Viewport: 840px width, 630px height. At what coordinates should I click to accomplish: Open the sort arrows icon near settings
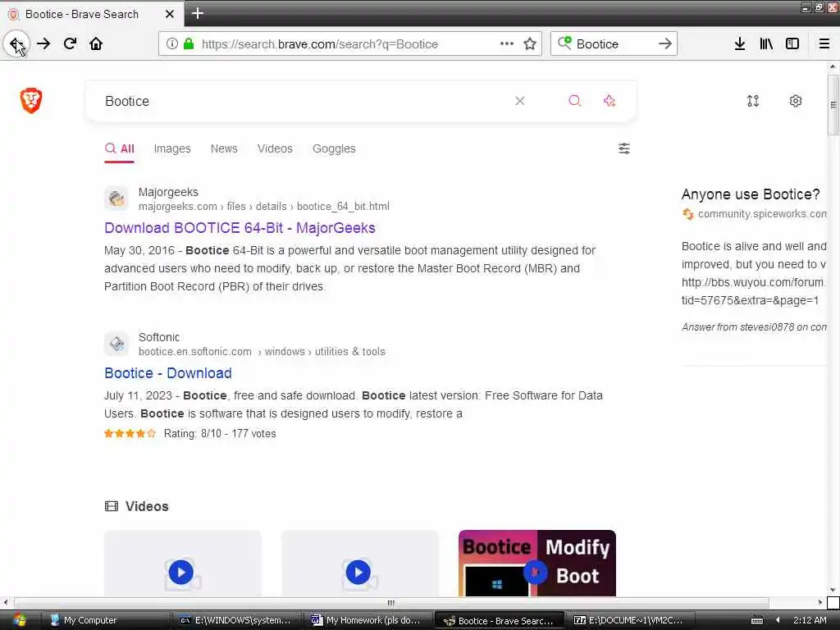click(753, 101)
